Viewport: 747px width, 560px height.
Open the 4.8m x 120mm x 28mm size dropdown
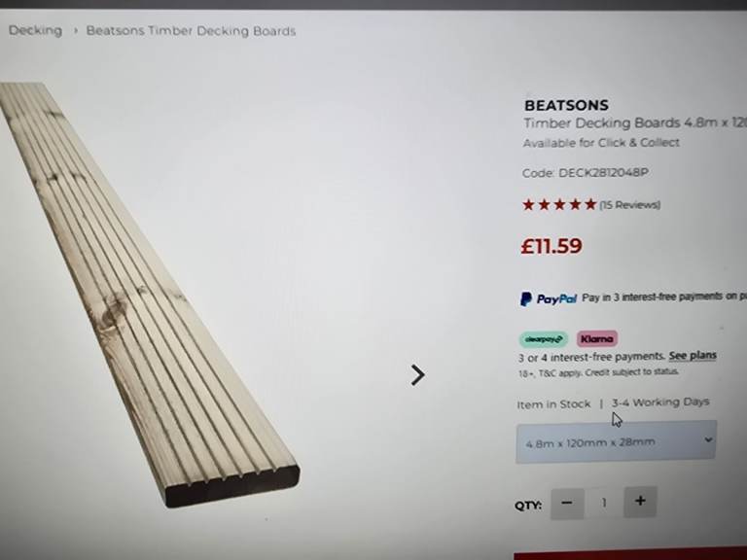tap(617, 441)
